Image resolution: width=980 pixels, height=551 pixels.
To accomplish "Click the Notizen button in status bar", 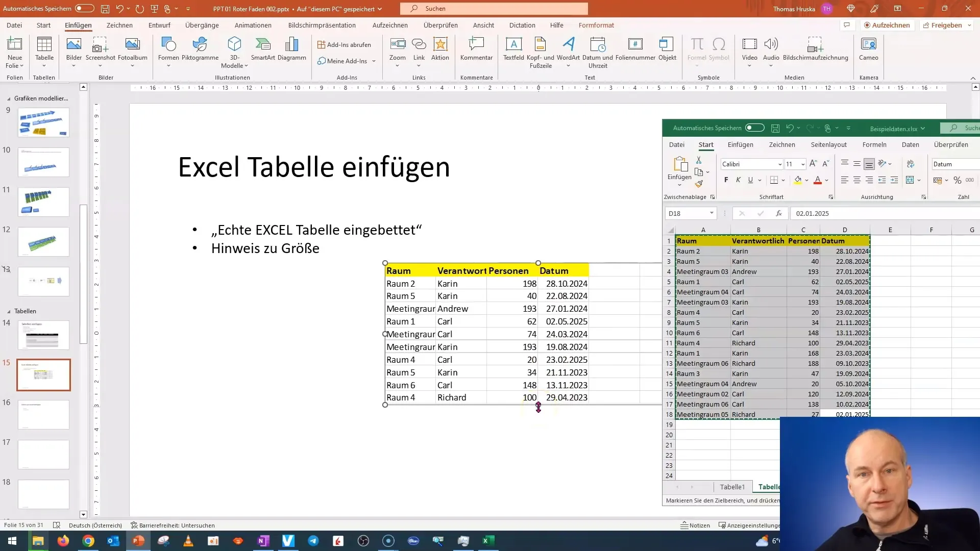I will pos(695,525).
